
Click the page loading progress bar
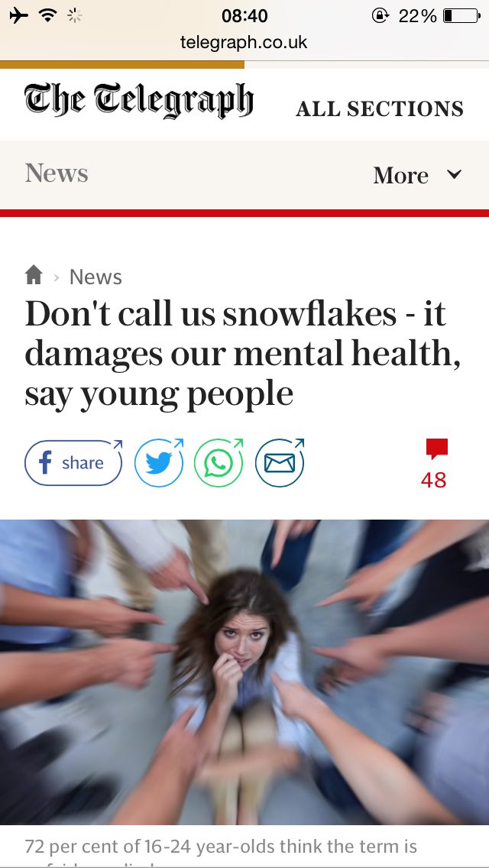[121, 65]
